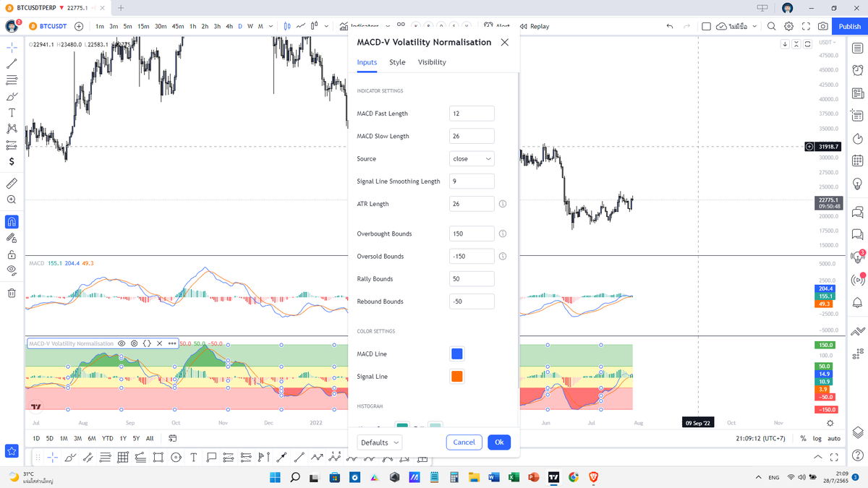Remove MACD-V indicator with the X icon
The width and height of the screenshot is (868, 488).
pyautogui.click(x=159, y=343)
